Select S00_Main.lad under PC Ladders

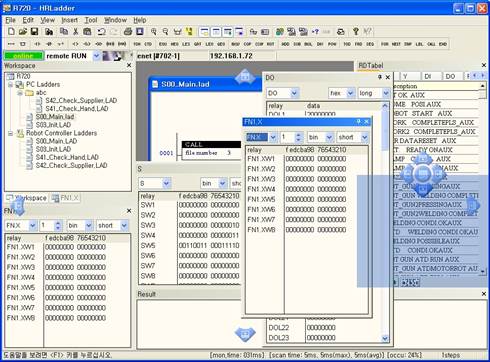[55, 117]
